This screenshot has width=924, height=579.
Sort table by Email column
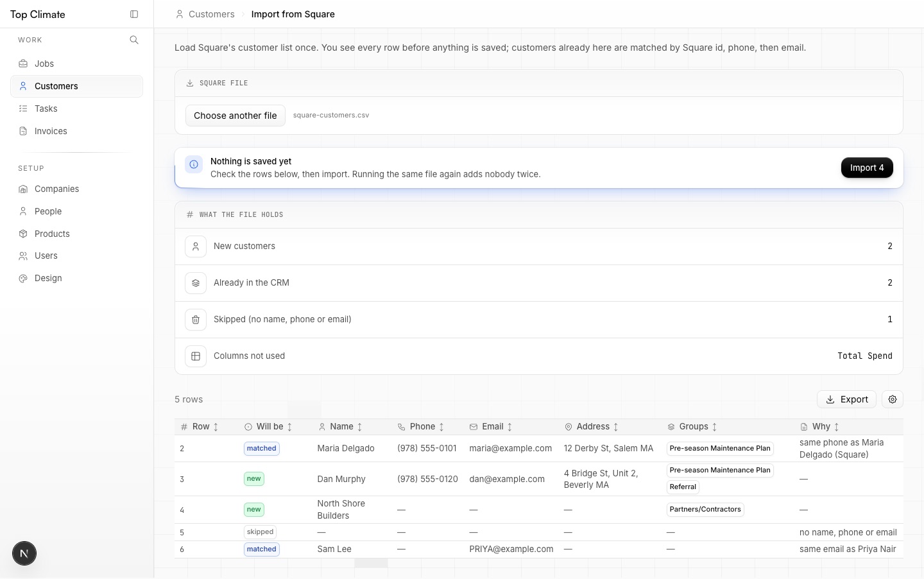tap(491, 427)
